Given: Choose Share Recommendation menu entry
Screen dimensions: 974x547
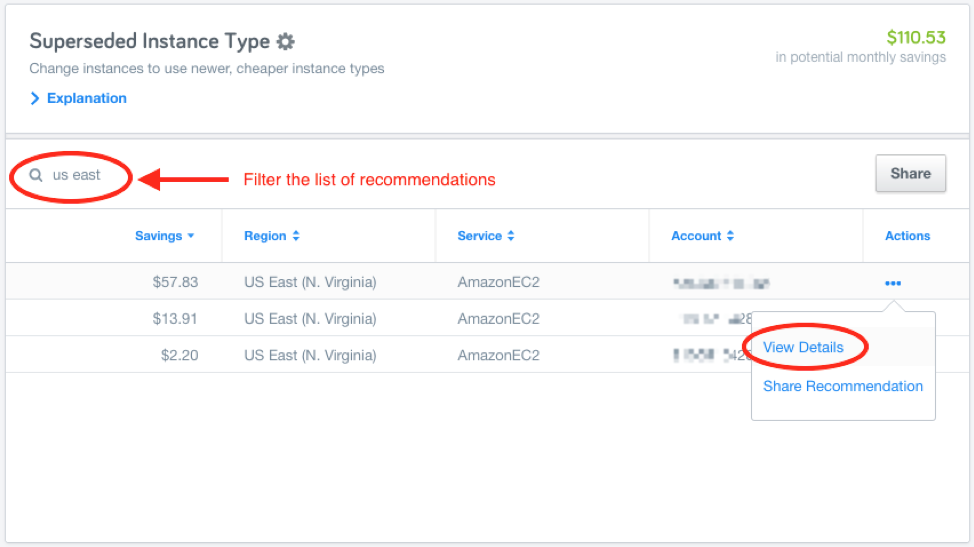Looking at the screenshot, I should [843, 386].
